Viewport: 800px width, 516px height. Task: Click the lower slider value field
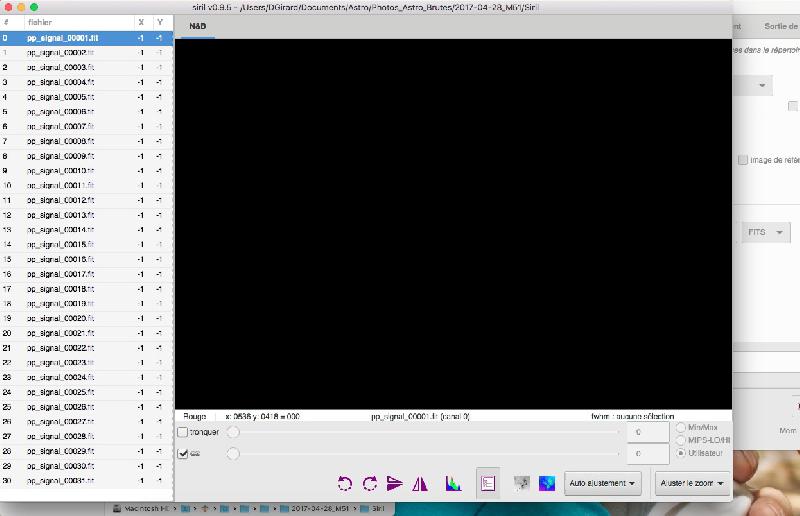[647, 453]
